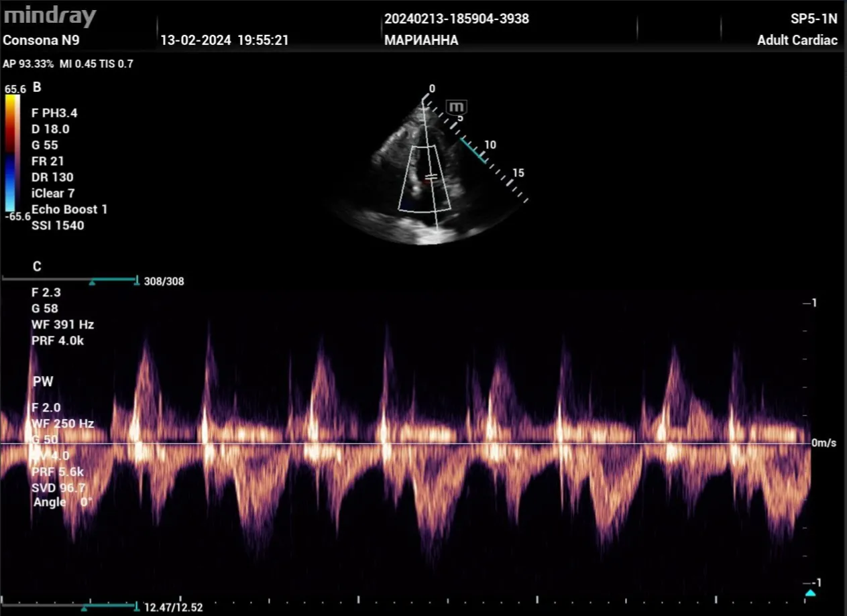Select the B mode parameter label

coord(37,87)
